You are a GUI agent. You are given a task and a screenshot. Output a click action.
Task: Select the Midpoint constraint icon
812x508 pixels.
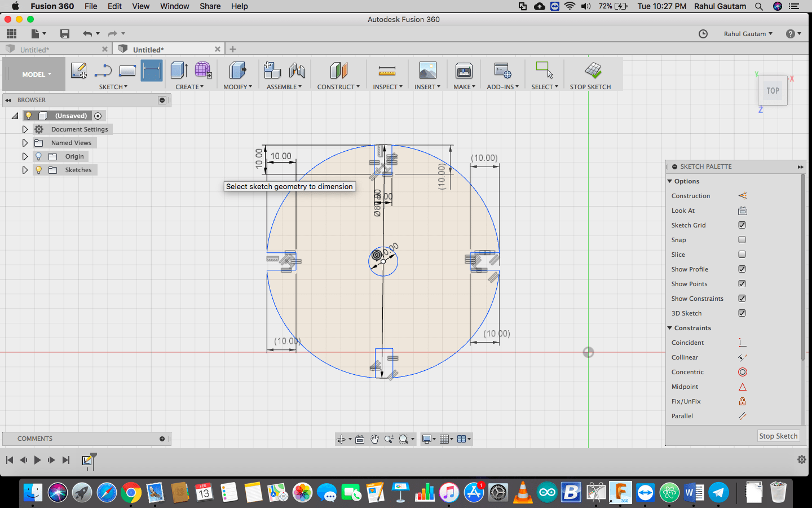(x=743, y=387)
